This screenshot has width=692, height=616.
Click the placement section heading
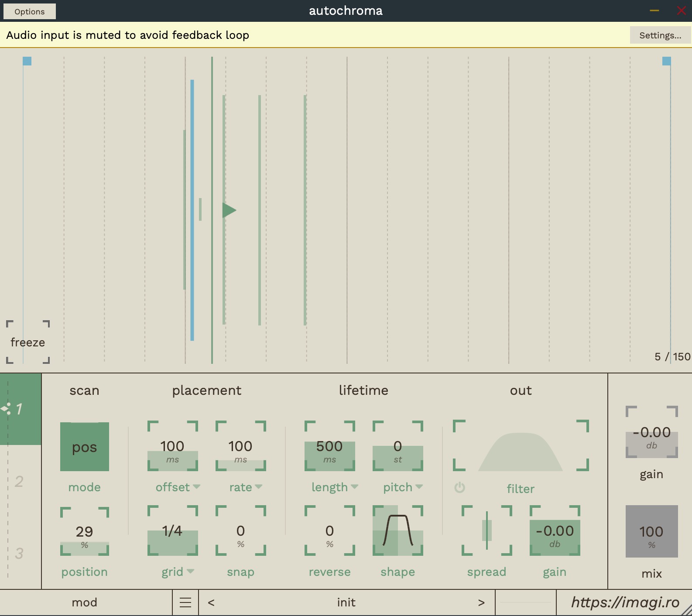point(207,390)
